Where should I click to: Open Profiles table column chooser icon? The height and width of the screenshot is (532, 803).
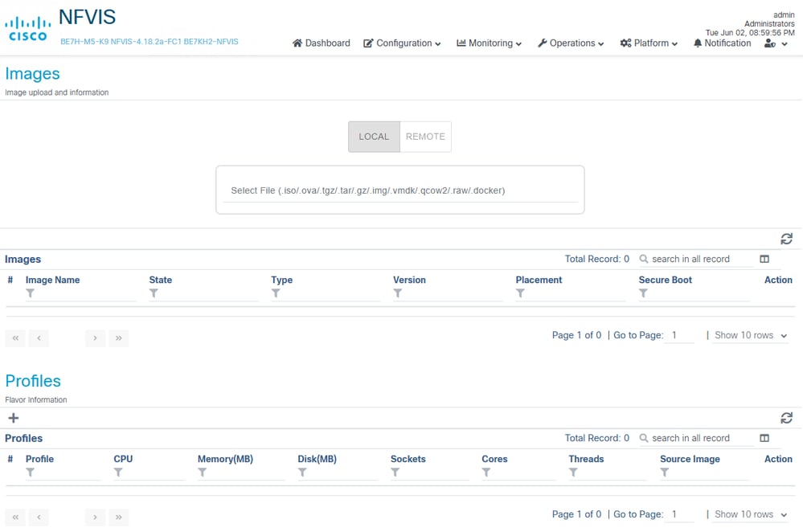click(x=764, y=438)
